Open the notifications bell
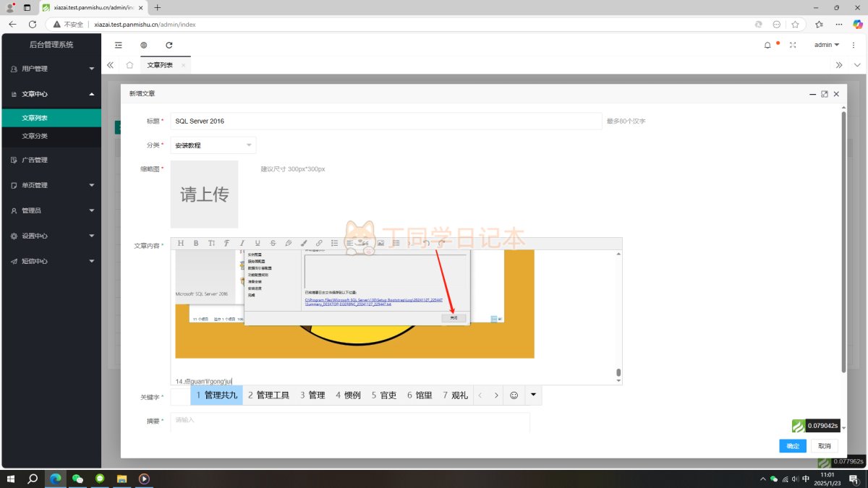Screen dimensions: 868x488 point(767,45)
